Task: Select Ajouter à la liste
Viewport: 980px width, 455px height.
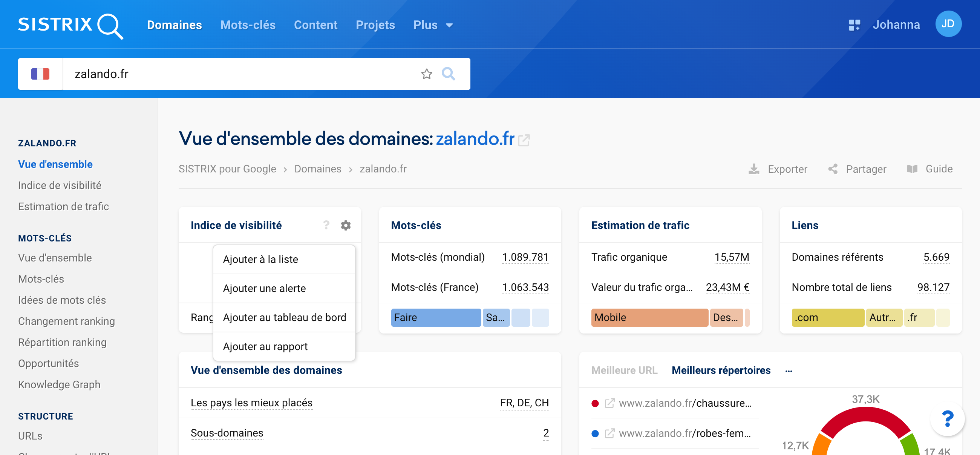Action: 284,260
